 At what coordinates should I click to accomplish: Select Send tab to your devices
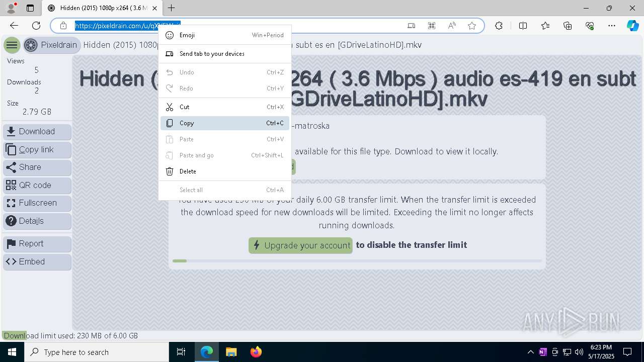[225, 54]
